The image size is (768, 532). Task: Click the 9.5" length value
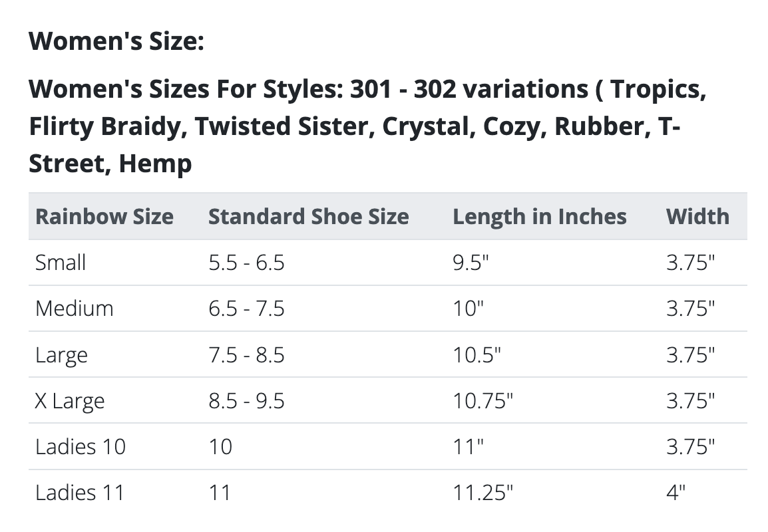471,263
